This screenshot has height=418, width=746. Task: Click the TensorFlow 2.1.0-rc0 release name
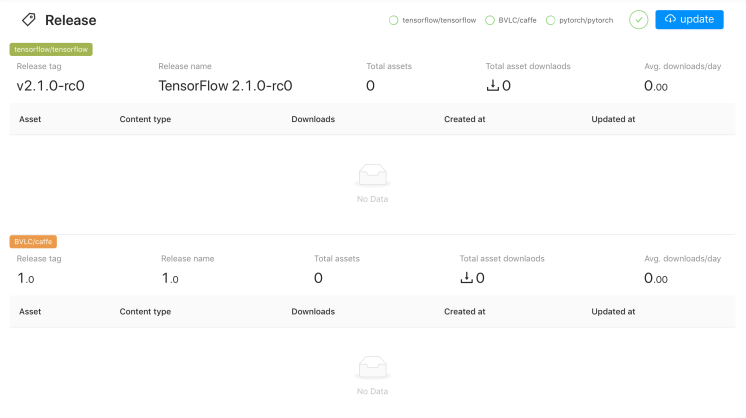click(225, 86)
